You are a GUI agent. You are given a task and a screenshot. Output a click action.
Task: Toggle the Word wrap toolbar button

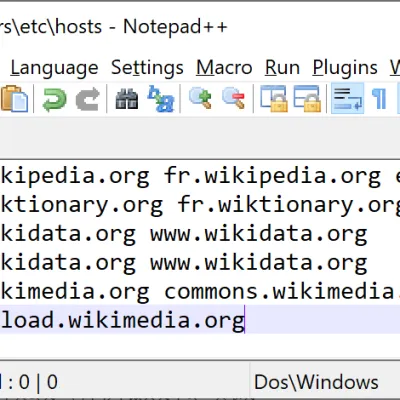[x=347, y=99]
